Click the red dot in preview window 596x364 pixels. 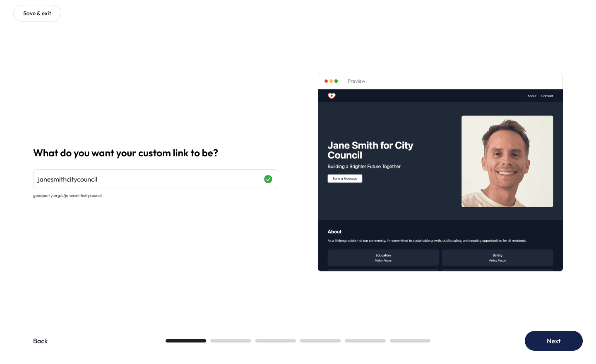coord(326,81)
